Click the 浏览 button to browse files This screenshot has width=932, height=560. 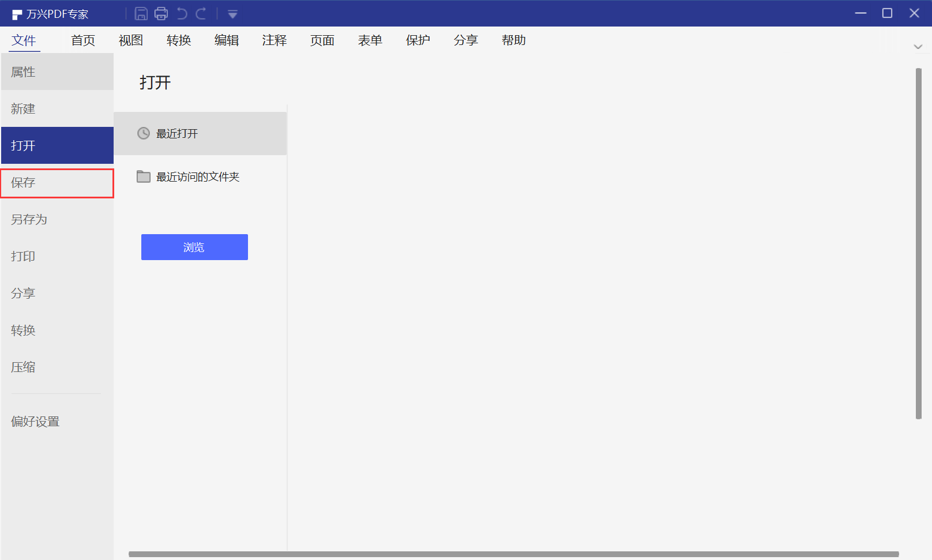click(194, 247)
